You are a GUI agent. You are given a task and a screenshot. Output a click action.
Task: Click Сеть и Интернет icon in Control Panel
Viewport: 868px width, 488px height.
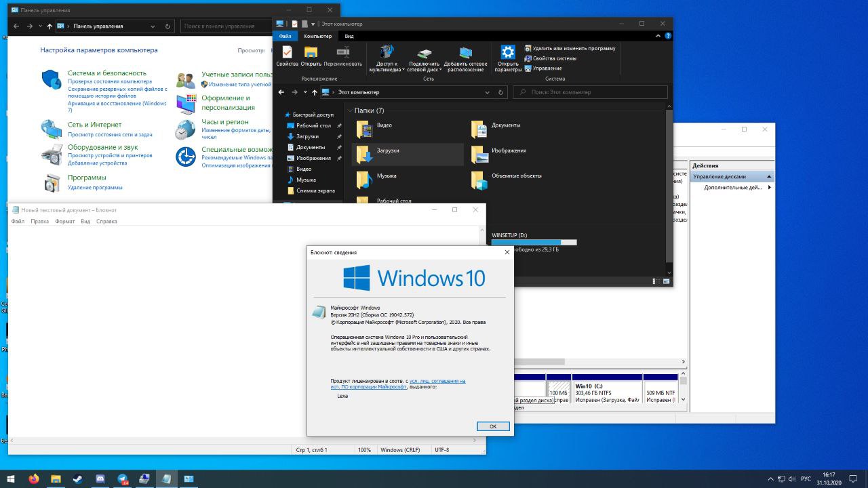pyautogui.click(x=52, y=129)
